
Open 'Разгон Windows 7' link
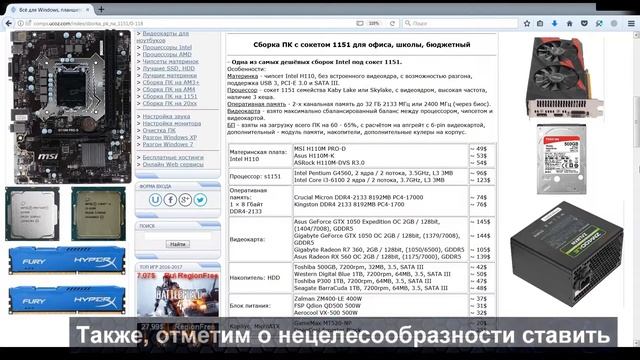click(168, 144)
